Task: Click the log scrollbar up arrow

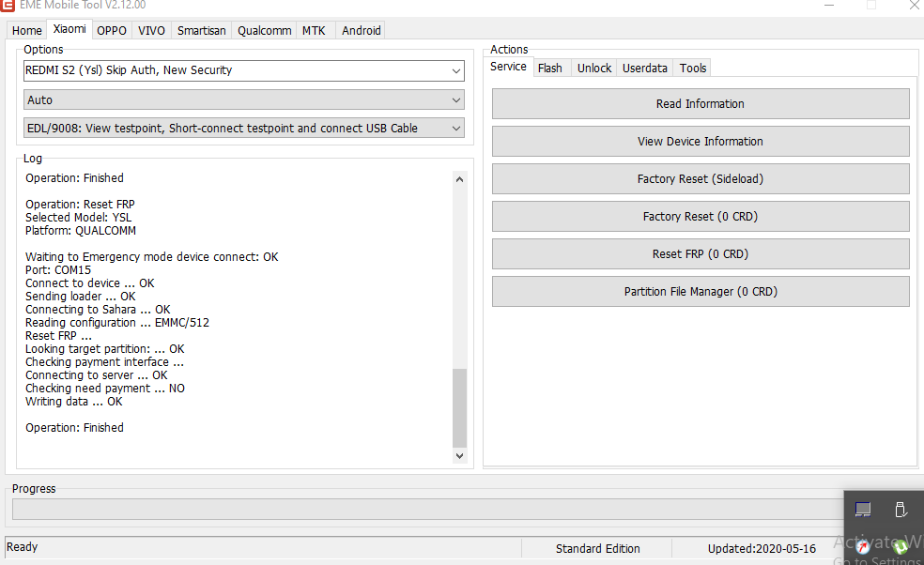Action: [459, 179]
